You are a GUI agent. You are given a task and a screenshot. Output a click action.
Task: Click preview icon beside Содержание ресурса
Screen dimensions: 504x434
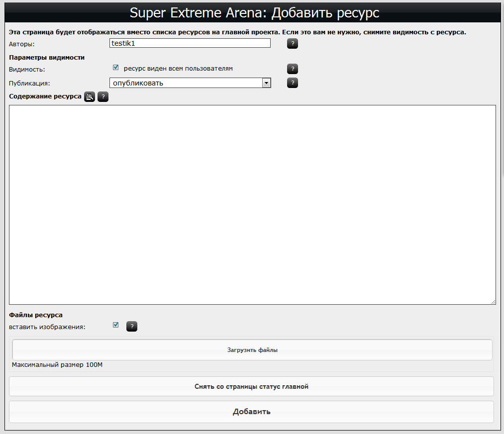[90, 97]
